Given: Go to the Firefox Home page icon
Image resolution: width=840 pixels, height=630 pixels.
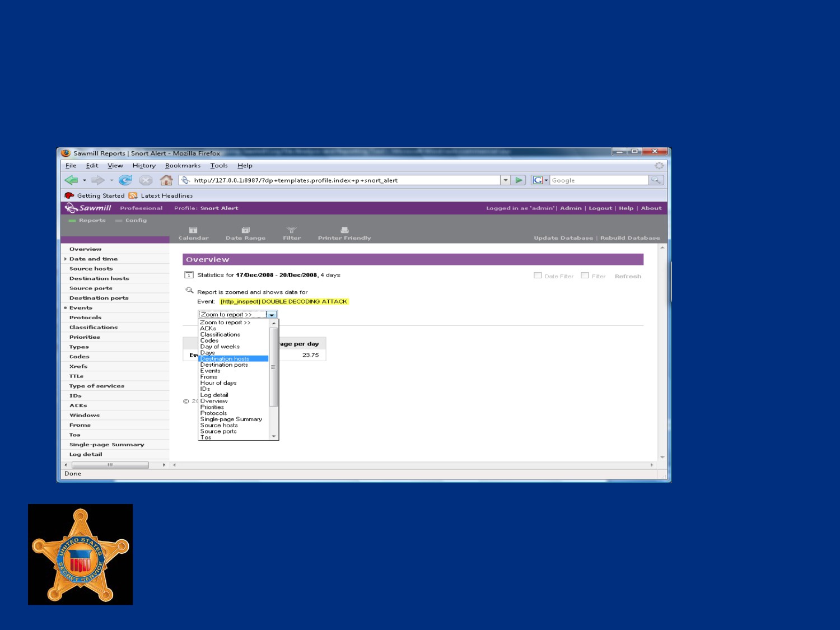Looking at the screenshot, I should [x=166, y=180].
